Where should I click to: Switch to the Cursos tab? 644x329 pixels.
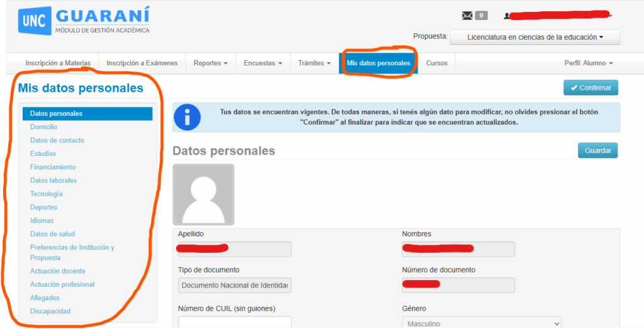click(x=436, y=63)
